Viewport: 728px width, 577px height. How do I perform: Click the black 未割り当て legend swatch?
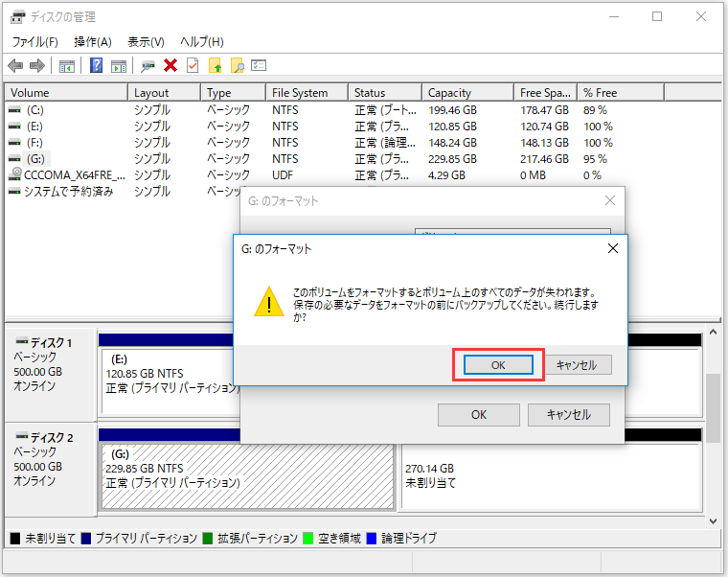tap(15, 539)
